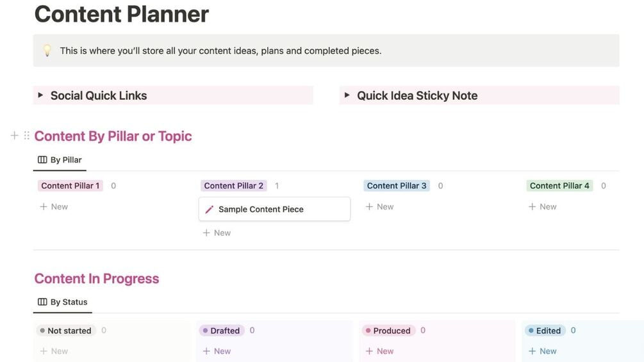Add new card in Drafted column

tap(217, 351)
